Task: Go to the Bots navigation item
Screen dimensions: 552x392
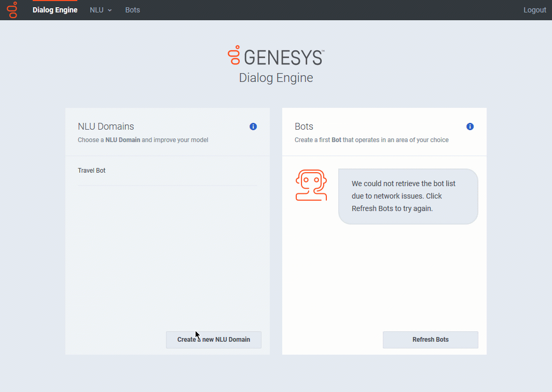Action: [132, 10]
